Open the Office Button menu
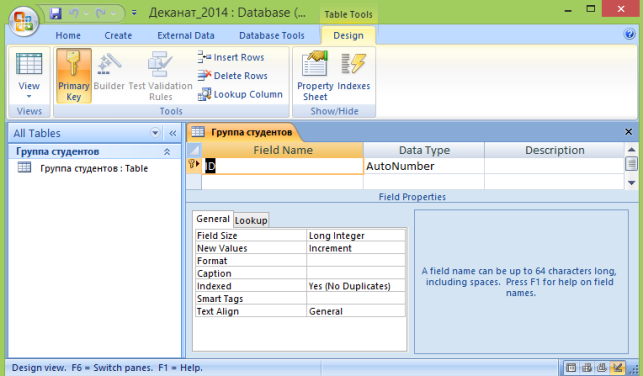The width and height of the screenshot is (643, 376). pos(24,21)
